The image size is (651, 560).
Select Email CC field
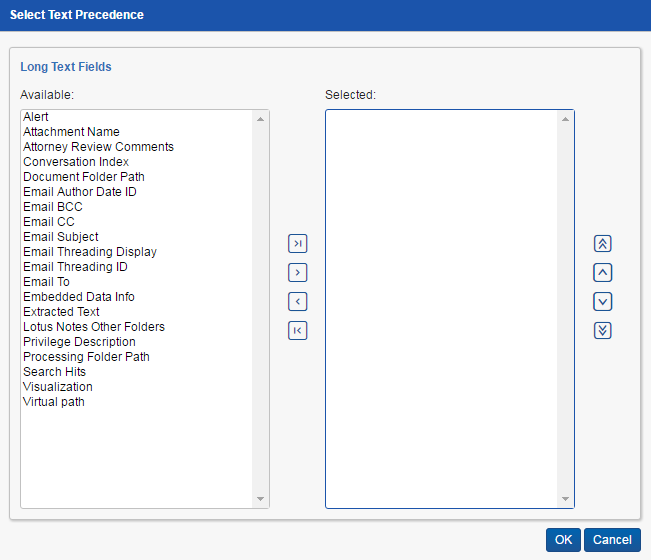137,221
